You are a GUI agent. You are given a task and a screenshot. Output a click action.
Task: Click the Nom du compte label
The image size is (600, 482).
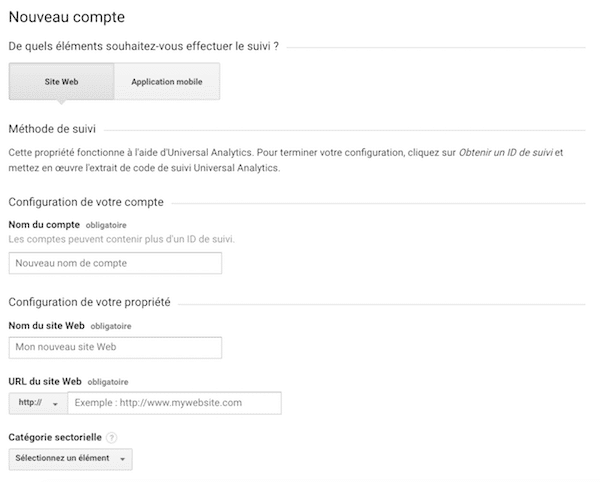point(44,226)
